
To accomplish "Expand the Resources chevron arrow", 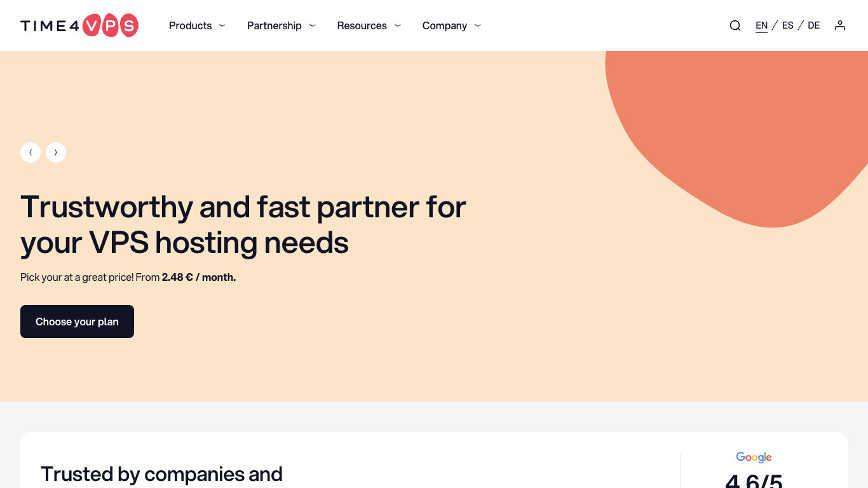I will pyautogui.click(x=398, y=25).
